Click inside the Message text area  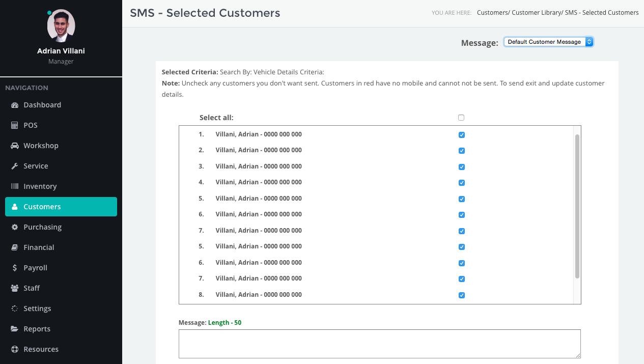tap(379, 344)
